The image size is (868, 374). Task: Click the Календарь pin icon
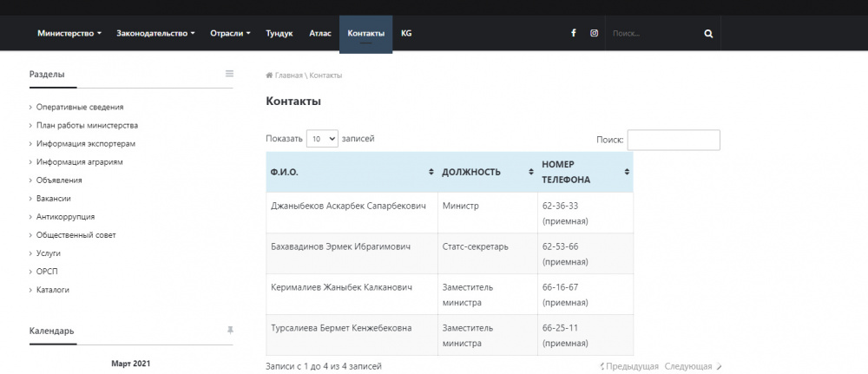coord(230,330)
